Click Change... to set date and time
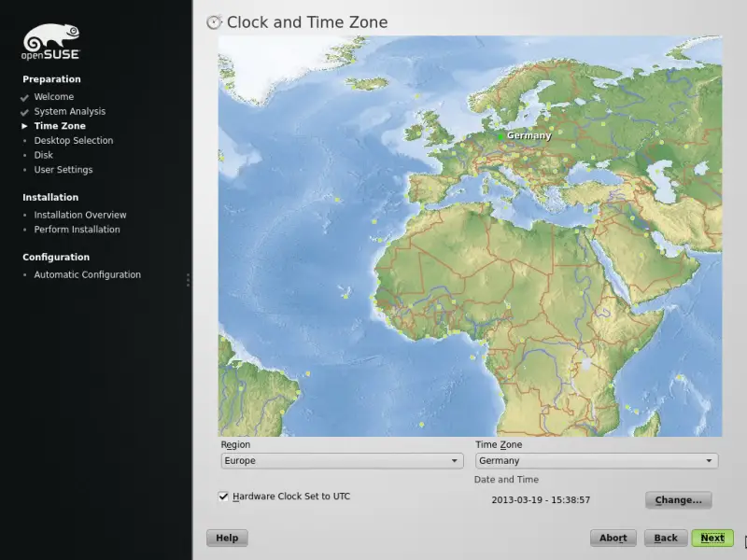The width and height of the screenshot is (747, 560). (x=679, y=500)
